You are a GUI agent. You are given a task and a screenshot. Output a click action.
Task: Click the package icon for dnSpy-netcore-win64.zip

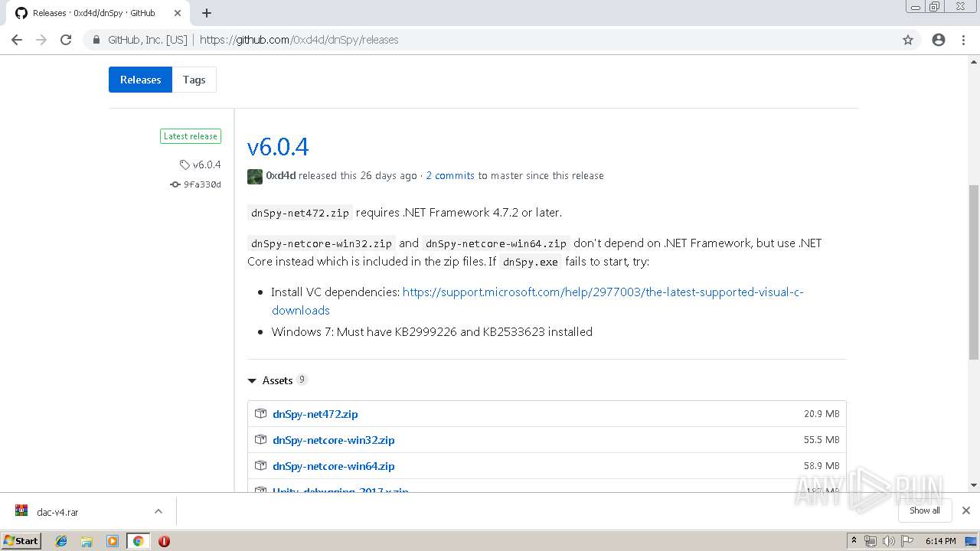tap(260, 466)
